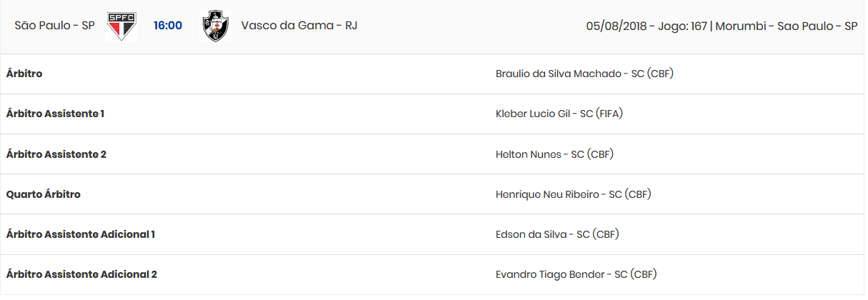The height and width of the screenshot is (300, 868).
Task: Click the Vasco da Gama - RJ team name
Action: pos(299,26)
